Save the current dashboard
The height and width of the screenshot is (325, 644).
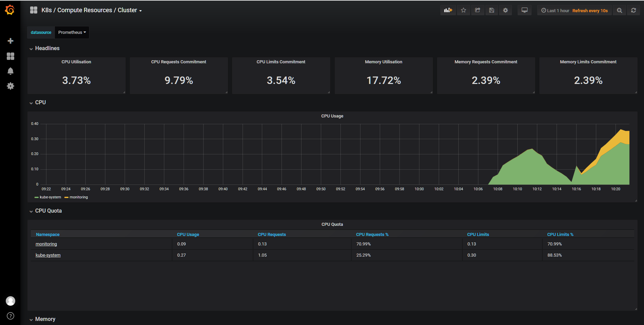point(492,10)
